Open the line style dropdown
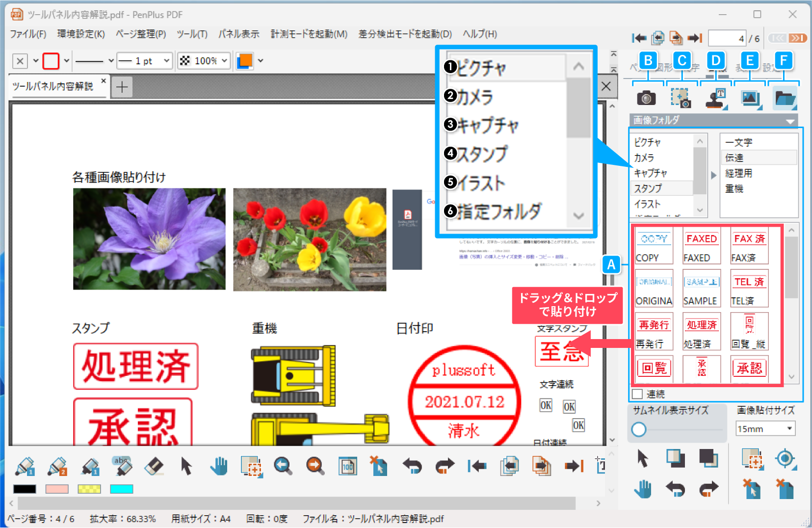The height and width of the screenshot is (528, 812). (x=111, y=61)
